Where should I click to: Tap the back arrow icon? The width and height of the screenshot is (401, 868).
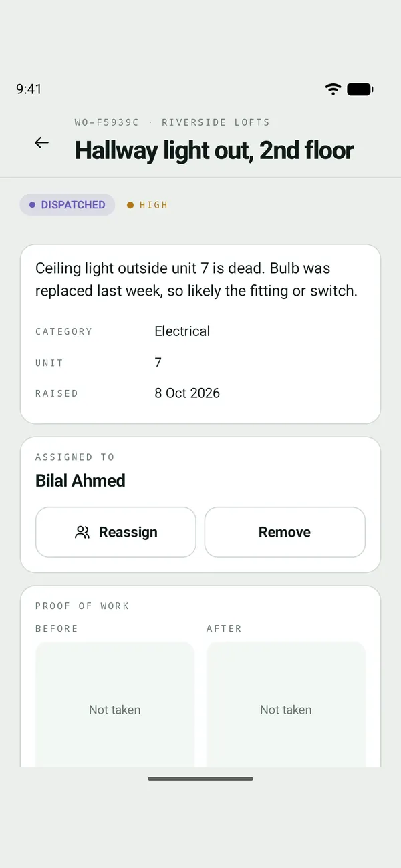point(41,142)
